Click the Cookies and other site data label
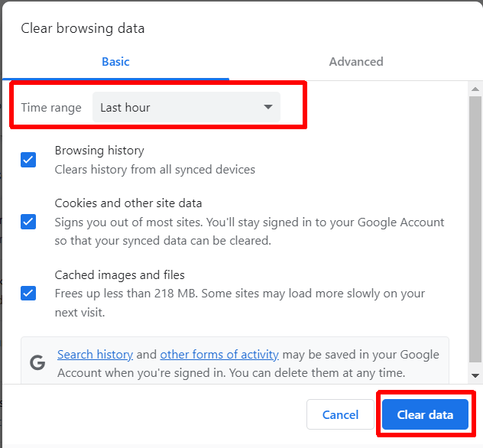This screenshot has height=448, width=483. (x=128, y=203)
